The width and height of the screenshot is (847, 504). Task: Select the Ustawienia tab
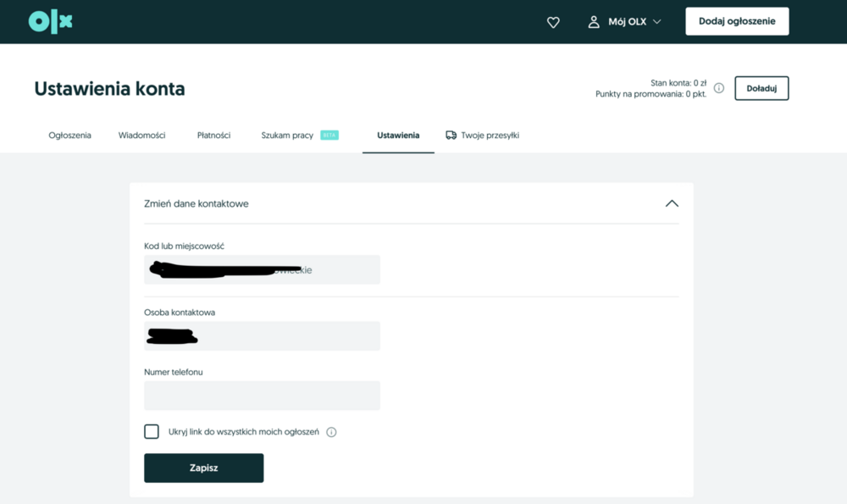click(x=398, y=135)
